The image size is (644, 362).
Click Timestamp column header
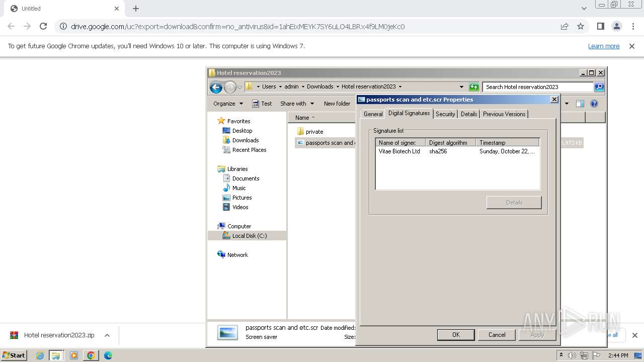click(507, 143)
